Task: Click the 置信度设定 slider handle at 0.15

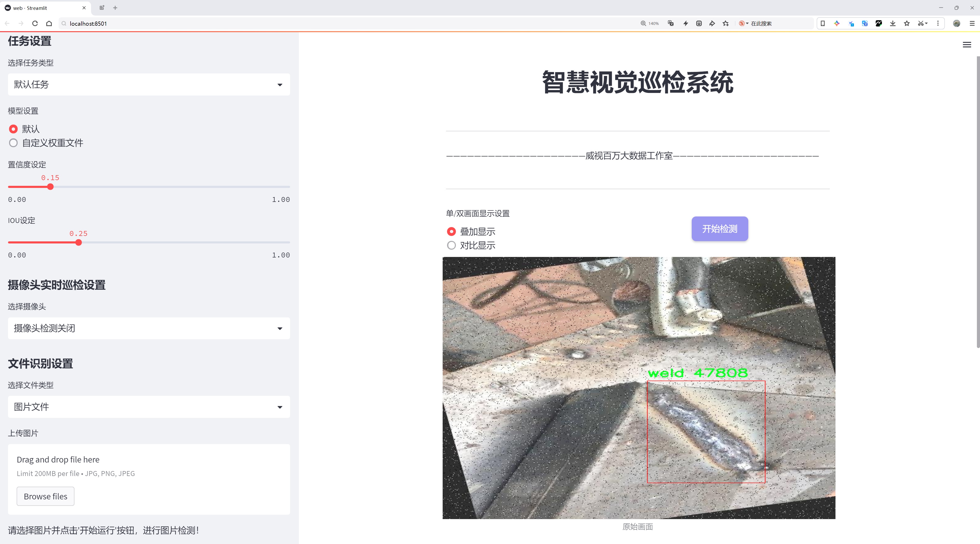Action: click(x=50, y=187)
